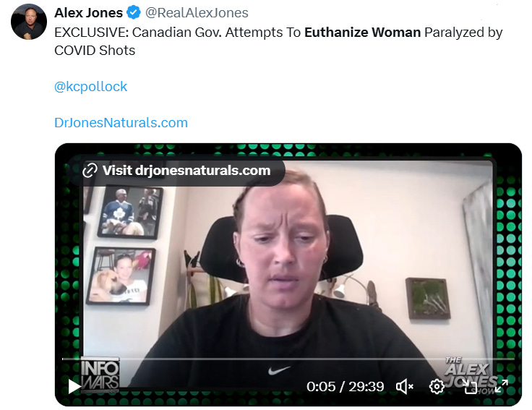Click the blue verified badge
Image resolution: width=532 pixels, height=410 pixels.
click(133, 12)
